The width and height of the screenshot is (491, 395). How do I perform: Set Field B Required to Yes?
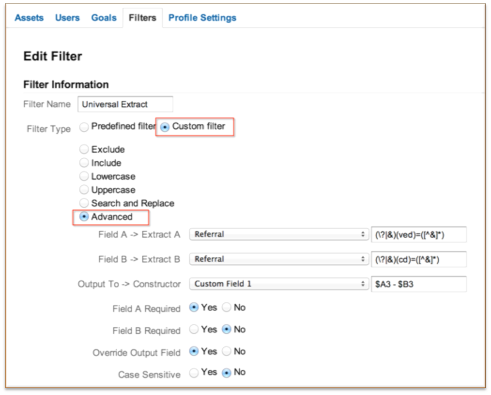pos(194,329)
